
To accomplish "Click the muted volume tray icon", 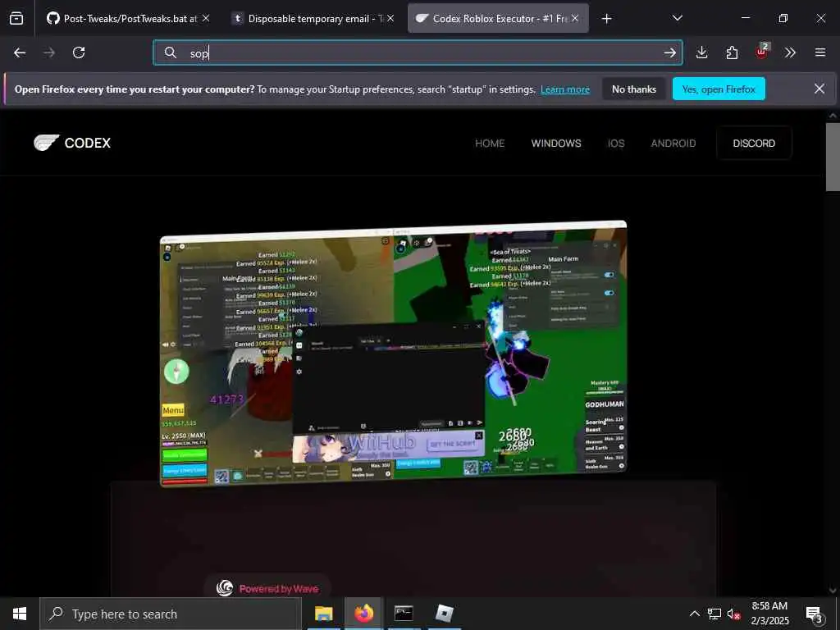I will pos(733,614).
